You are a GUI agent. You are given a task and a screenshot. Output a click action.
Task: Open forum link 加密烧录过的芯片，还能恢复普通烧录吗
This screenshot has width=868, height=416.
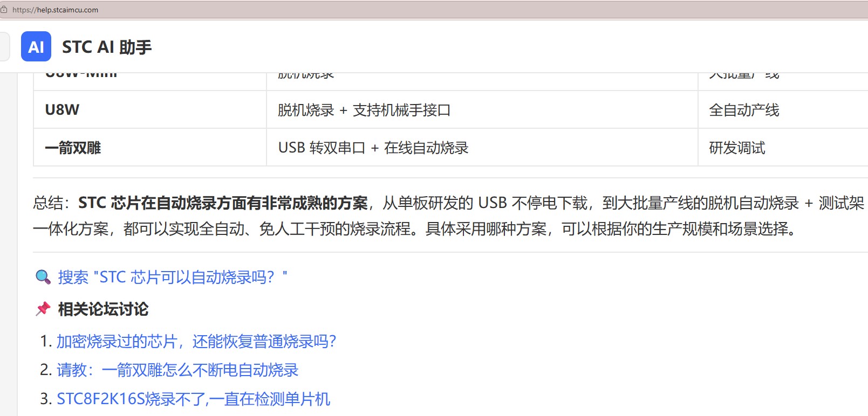pyautogui.click(x=197, y=341)
